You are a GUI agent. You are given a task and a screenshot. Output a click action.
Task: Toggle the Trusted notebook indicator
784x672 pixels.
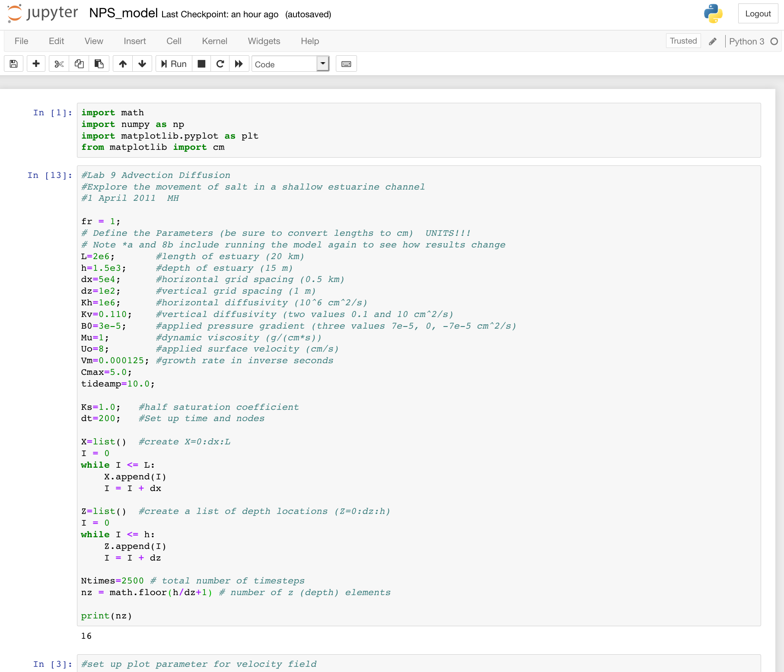[x=683, y=41]
